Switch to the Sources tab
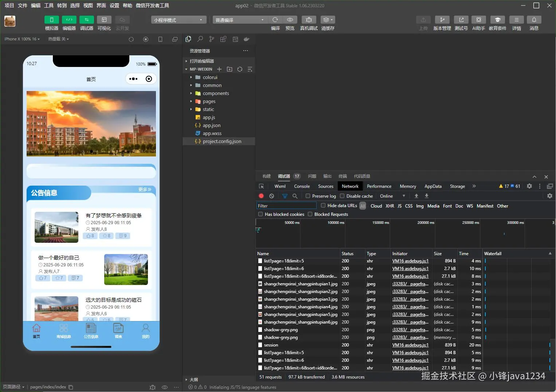 pyautogui.click(x=326, y=186)
